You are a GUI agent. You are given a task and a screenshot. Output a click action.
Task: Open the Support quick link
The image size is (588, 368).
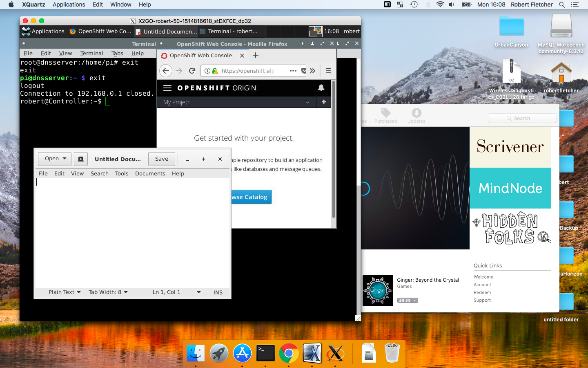(x=482, y=300)
